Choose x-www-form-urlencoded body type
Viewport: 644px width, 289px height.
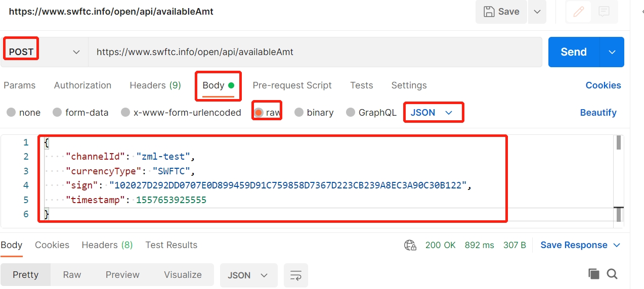point(125,113)
